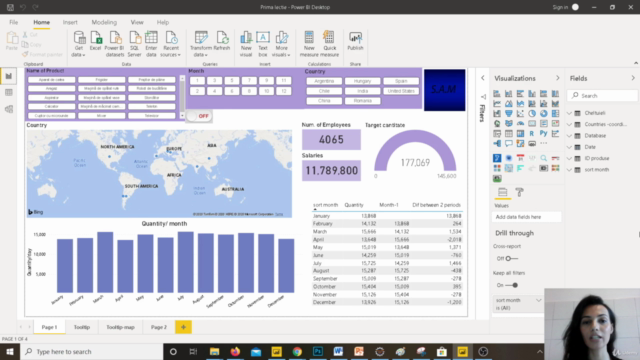Open the Page 2 report tab
The height and width of the screenshot is (360, 640).
tap(159, 327)
